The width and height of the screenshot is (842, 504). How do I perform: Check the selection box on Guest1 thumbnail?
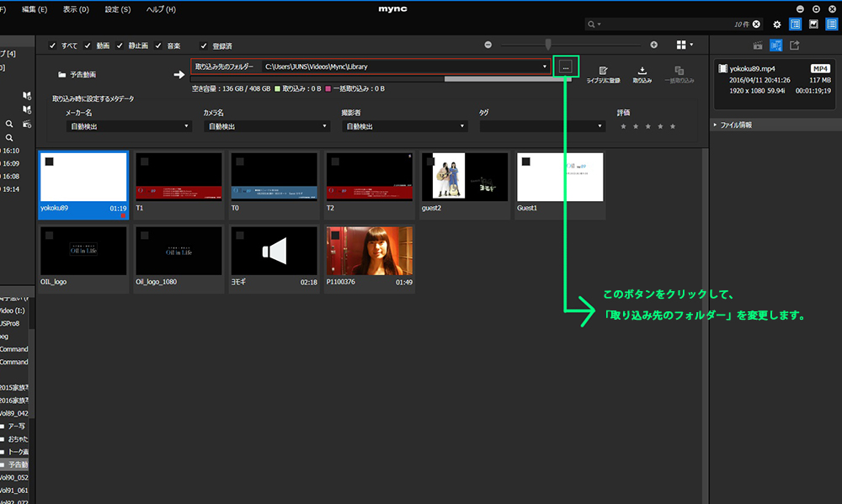pos(525,162)
